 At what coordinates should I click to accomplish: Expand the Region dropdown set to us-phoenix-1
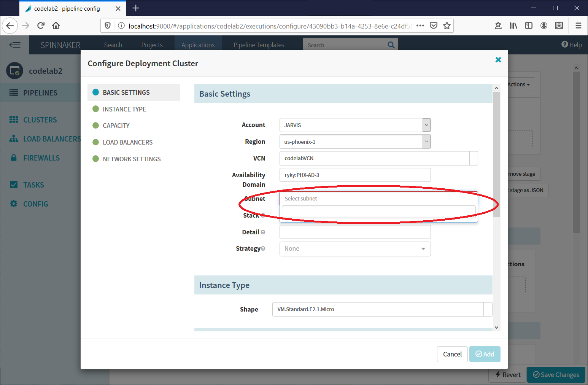[426, 142]
